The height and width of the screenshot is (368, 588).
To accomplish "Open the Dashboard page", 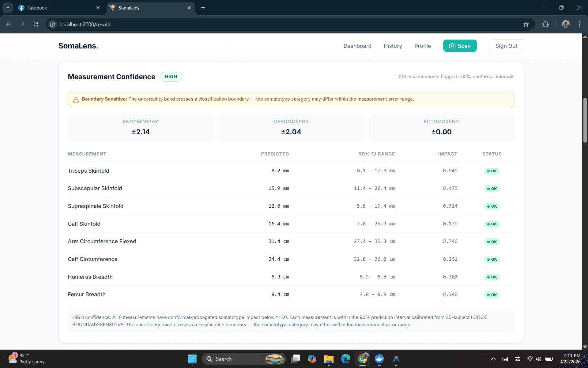I will pos(357,46).
